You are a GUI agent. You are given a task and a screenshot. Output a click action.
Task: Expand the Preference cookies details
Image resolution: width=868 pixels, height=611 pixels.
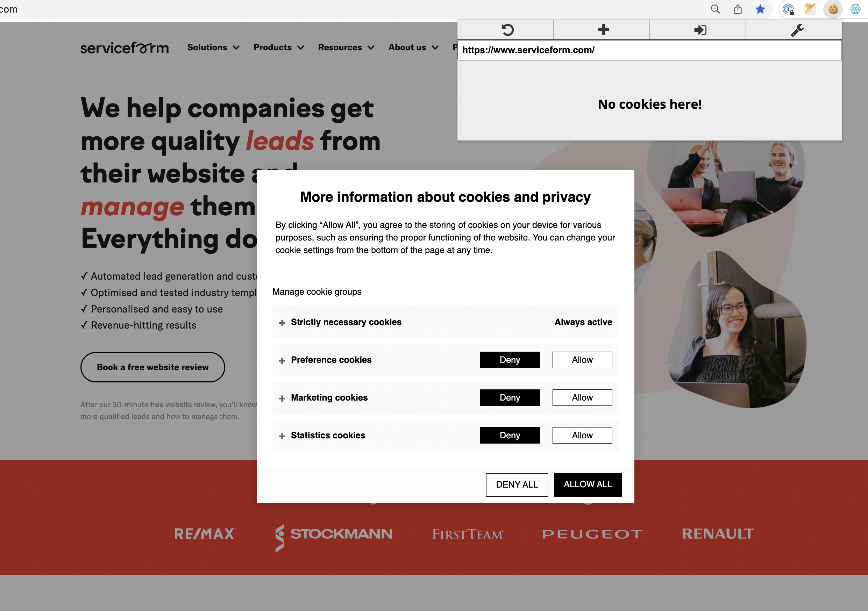click(x=282, y=360)
